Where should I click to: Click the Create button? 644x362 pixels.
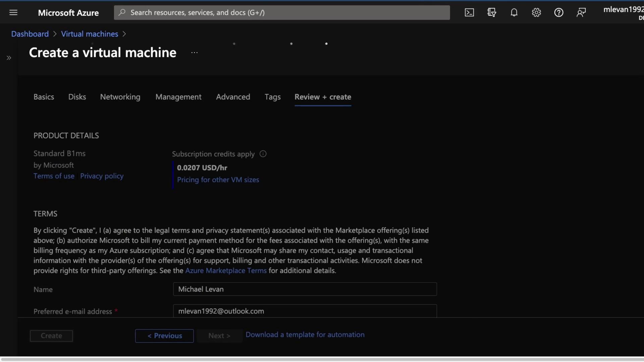click(x=51, y=336)
